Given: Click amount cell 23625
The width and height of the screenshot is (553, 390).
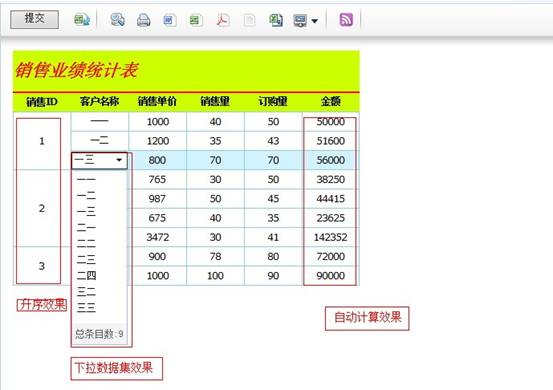Looking at the screenshot, I should (330, 218).
